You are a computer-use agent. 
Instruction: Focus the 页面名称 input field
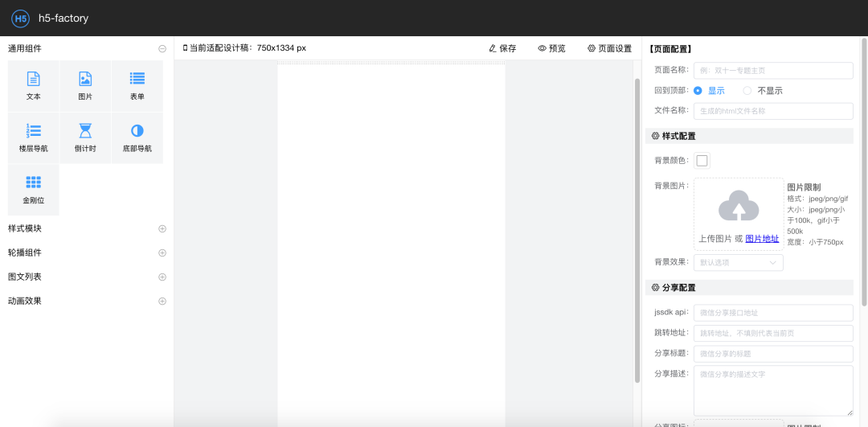tap(773, 70)
